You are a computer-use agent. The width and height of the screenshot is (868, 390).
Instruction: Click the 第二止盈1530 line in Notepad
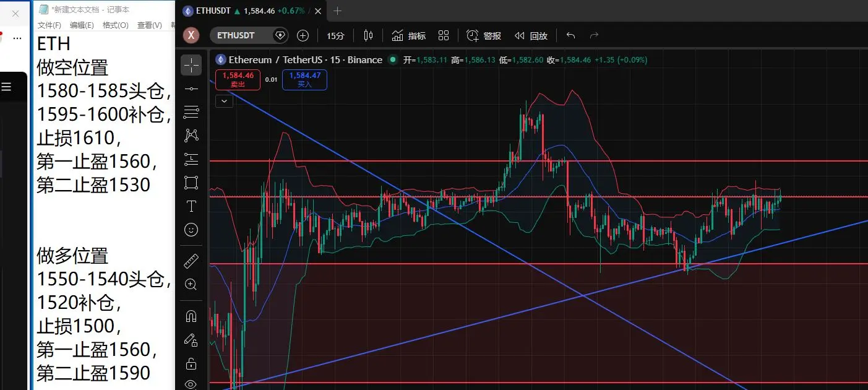(93, 184)
